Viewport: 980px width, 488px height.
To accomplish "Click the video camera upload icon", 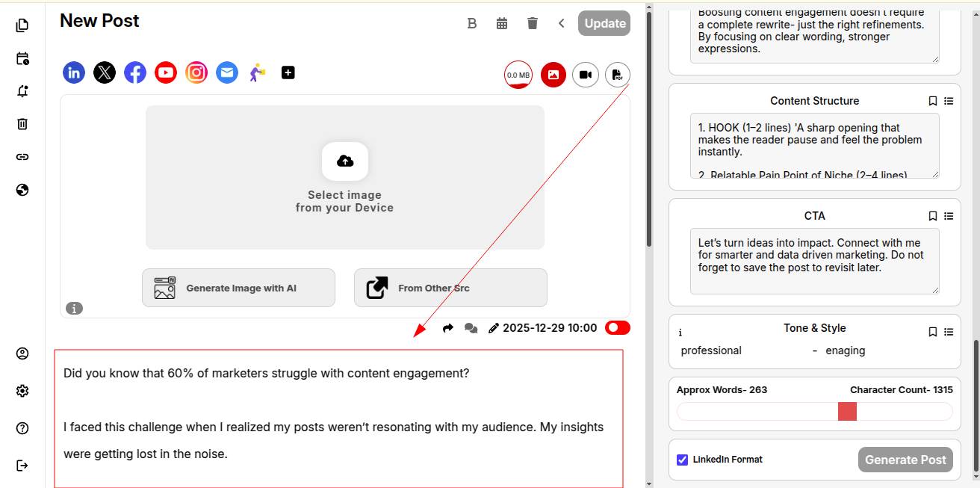I will click(586, 75).
